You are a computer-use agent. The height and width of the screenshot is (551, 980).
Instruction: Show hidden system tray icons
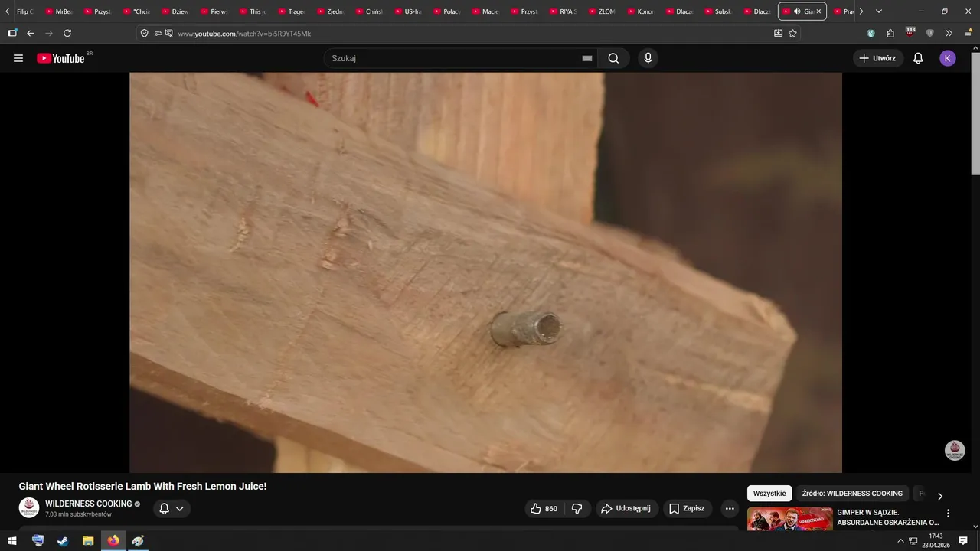click(x=900, y=541)
